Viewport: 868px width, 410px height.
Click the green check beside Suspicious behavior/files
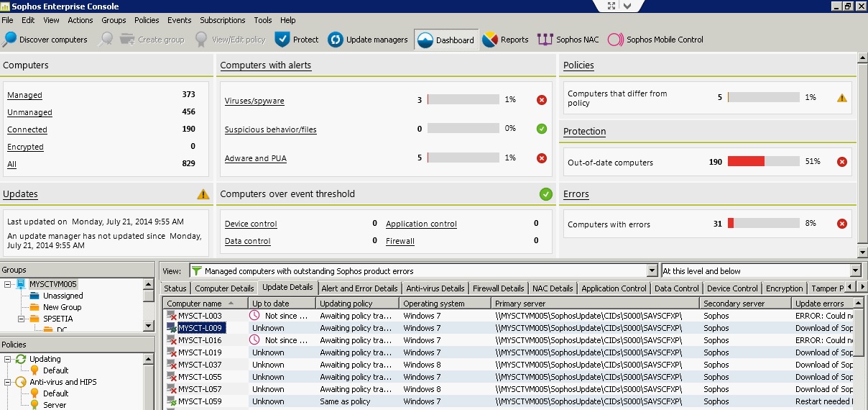[x=542, y=129]
